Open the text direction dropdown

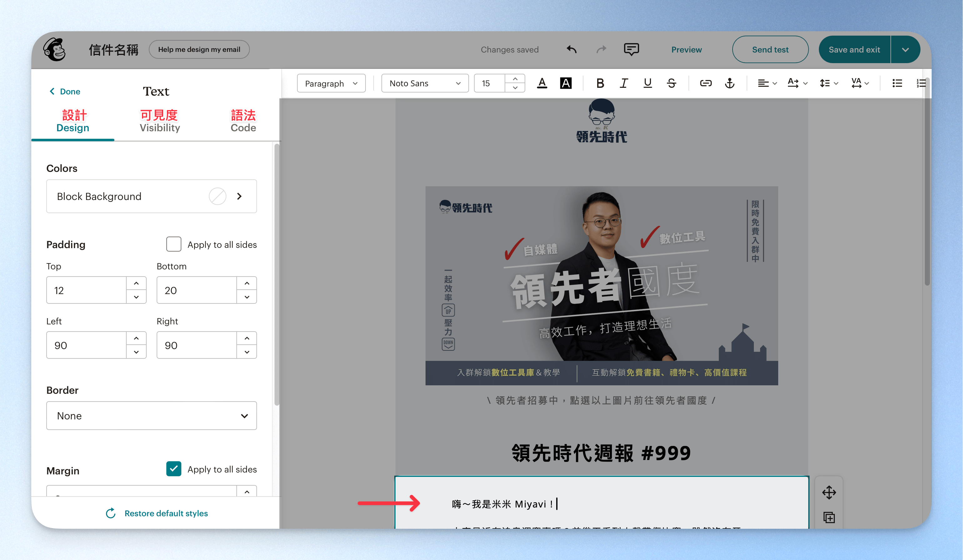(797, 83)
